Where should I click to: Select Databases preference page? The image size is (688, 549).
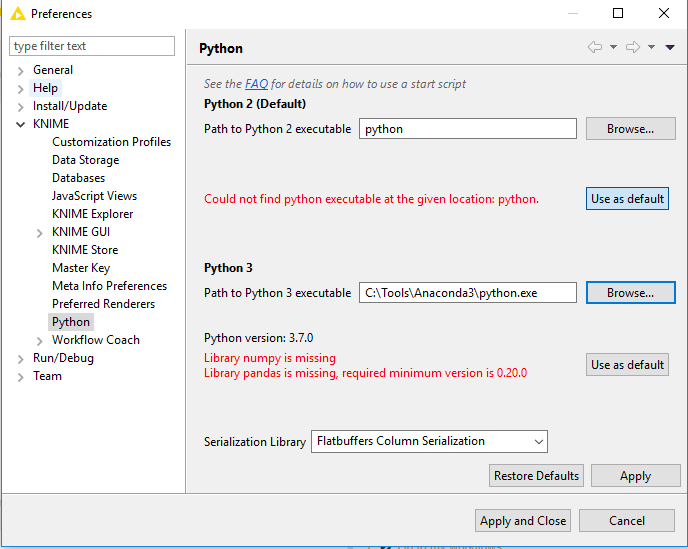pyautogui.click(x=79, y=178)
